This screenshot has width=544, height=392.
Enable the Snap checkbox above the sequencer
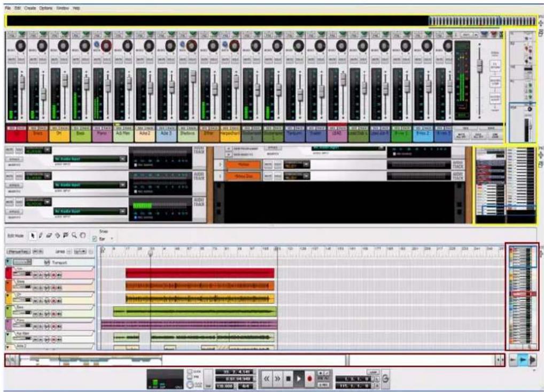pyautogui.click(x=94, y=238)
